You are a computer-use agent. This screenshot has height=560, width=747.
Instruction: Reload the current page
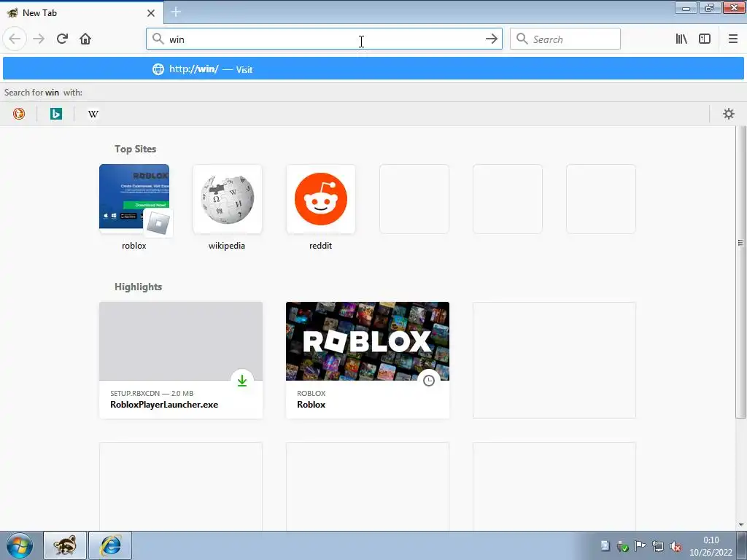tap(62, 39)
